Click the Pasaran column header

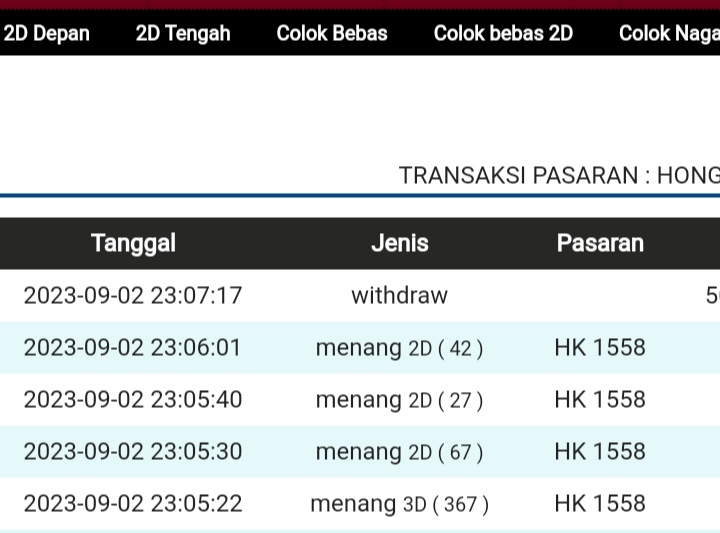click(x=600, y=243)
